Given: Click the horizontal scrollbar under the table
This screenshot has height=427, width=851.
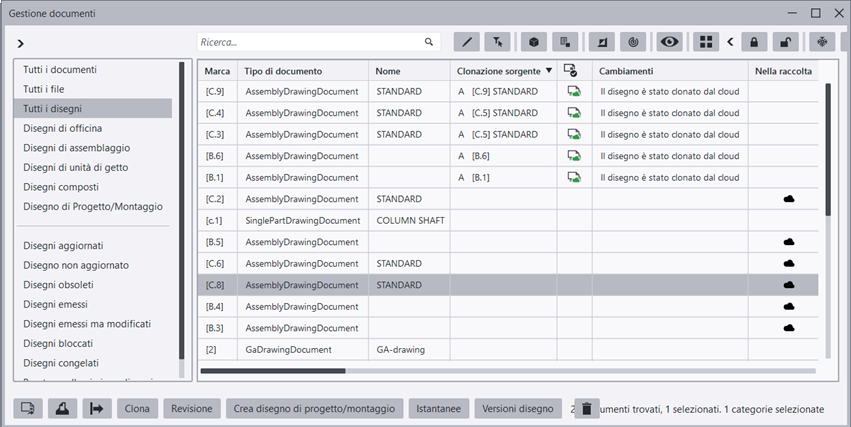Looking at the screenshot, I should 272,371.
